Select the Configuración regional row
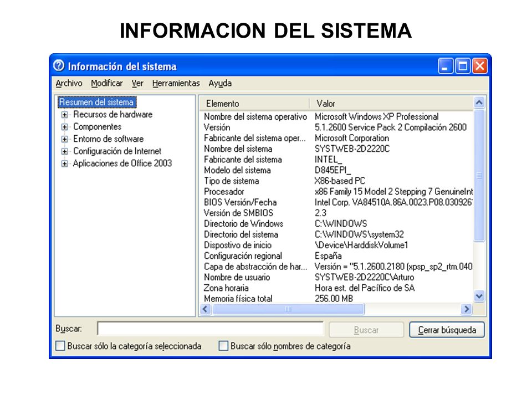Screen dimensions: 532x399 click(336, 256)
